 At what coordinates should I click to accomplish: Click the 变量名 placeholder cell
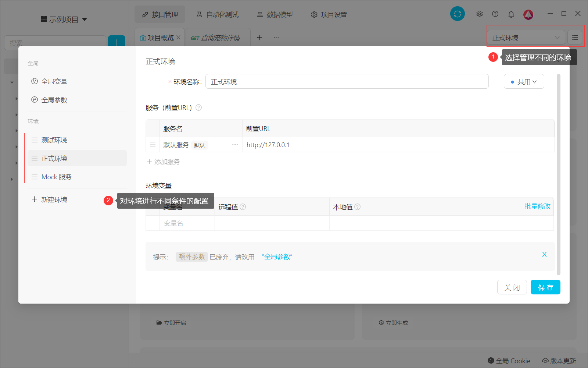point(187,223)
